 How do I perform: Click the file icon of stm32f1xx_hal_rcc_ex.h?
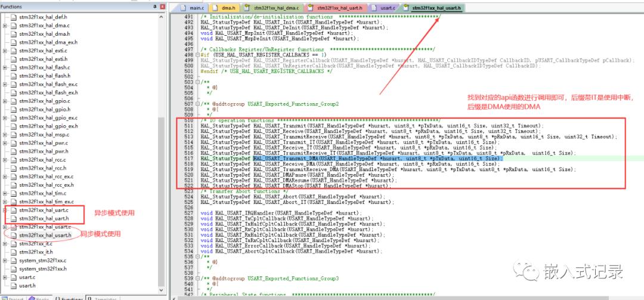14,185
